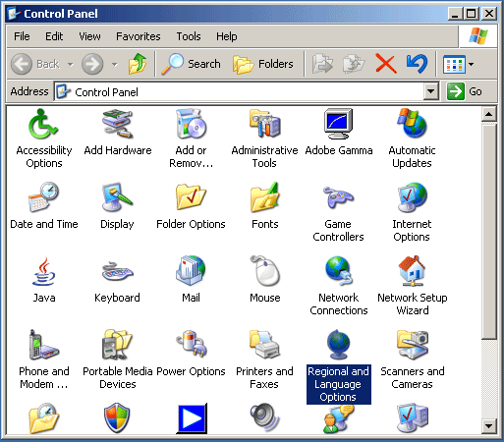Open the Mouse settings icon
The width and height of the screenshot is (504, 442).
pos(264,271)
